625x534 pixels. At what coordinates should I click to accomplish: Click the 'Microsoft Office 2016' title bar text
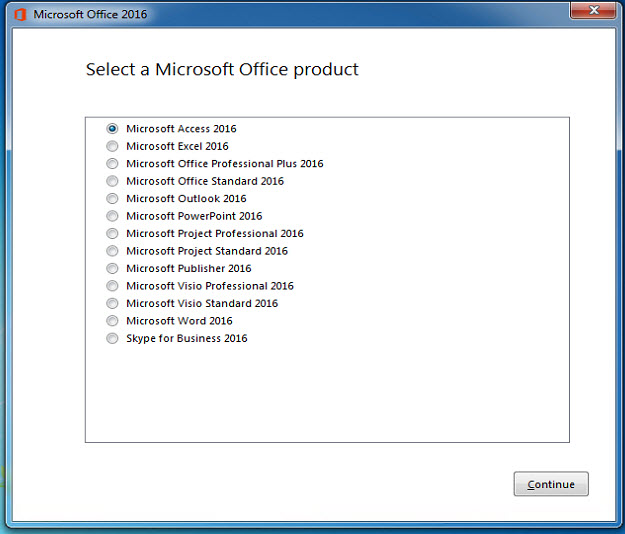tap(90, 15)
